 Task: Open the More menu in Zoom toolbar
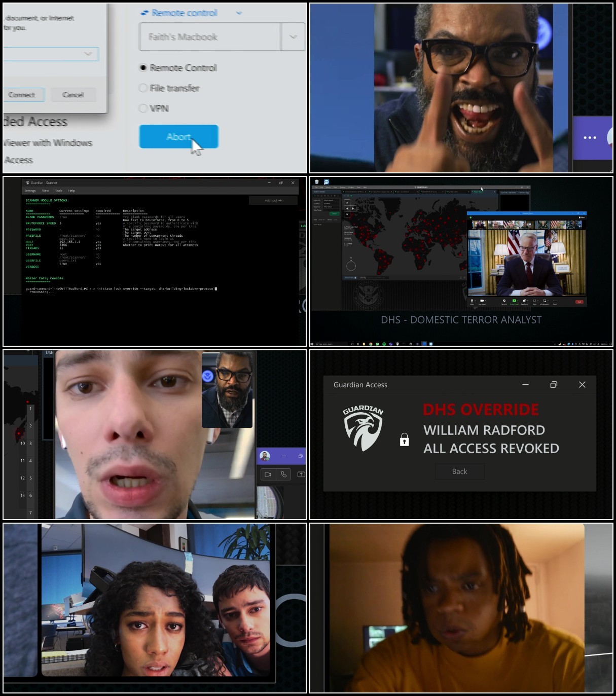click(x=555, y=302)
